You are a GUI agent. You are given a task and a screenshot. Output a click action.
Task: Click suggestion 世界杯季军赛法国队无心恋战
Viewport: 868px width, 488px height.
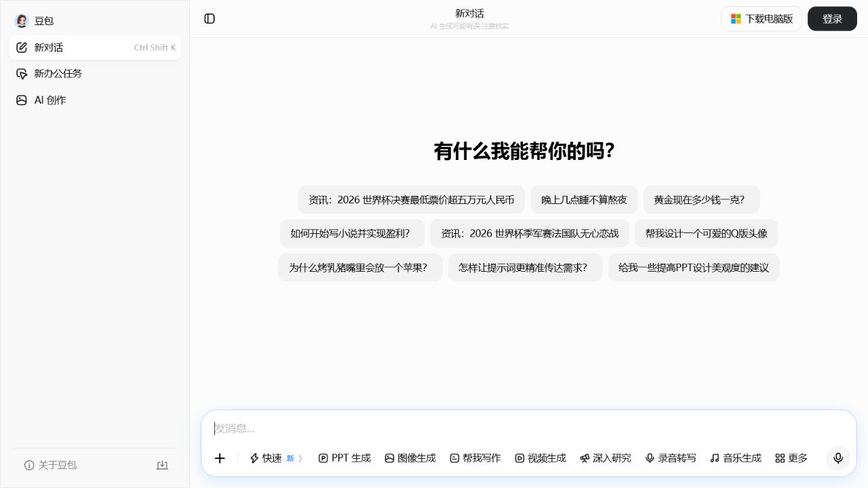click(x=530, y=233)
